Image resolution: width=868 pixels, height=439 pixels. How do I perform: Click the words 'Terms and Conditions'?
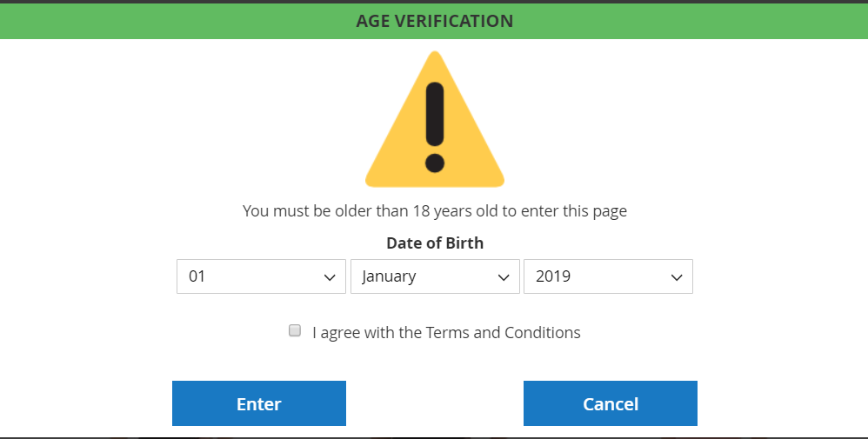tap(503, 332)
